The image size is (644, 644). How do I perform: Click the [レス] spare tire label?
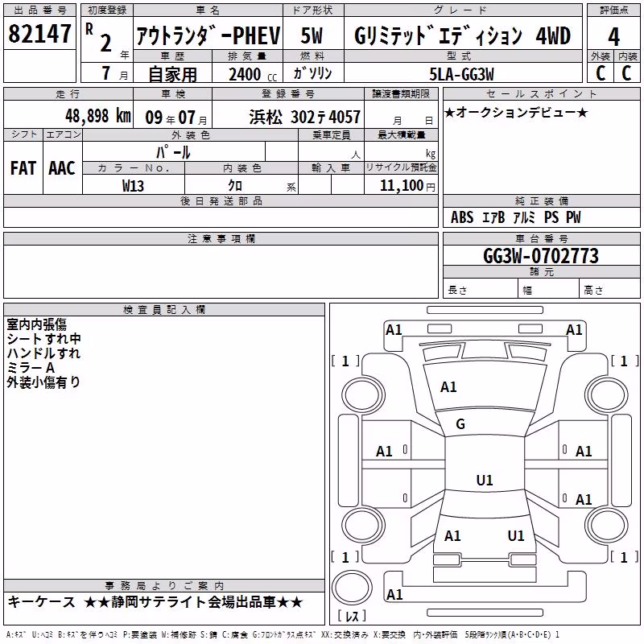pos(352,616)
